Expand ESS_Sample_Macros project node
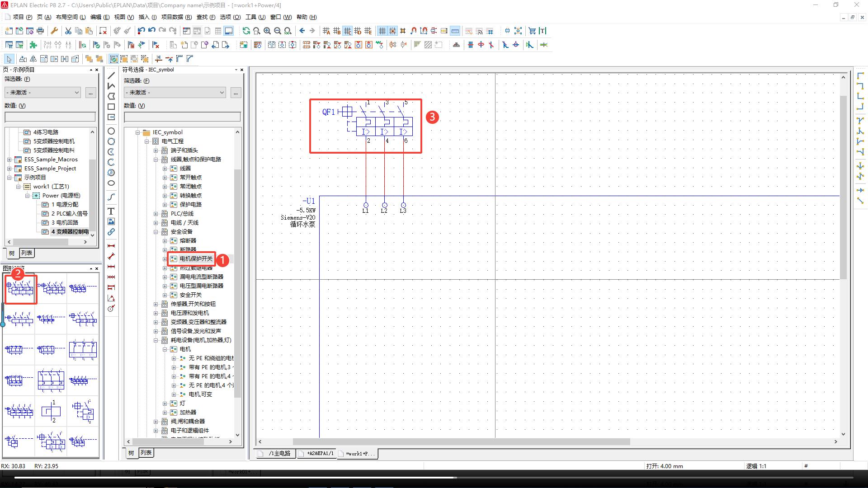The image size is (868, 488). tap(9, 160)
